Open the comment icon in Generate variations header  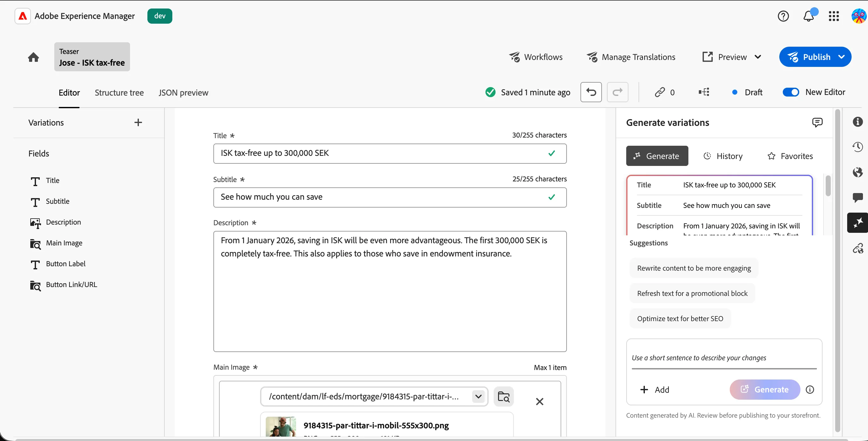point(817,122)
